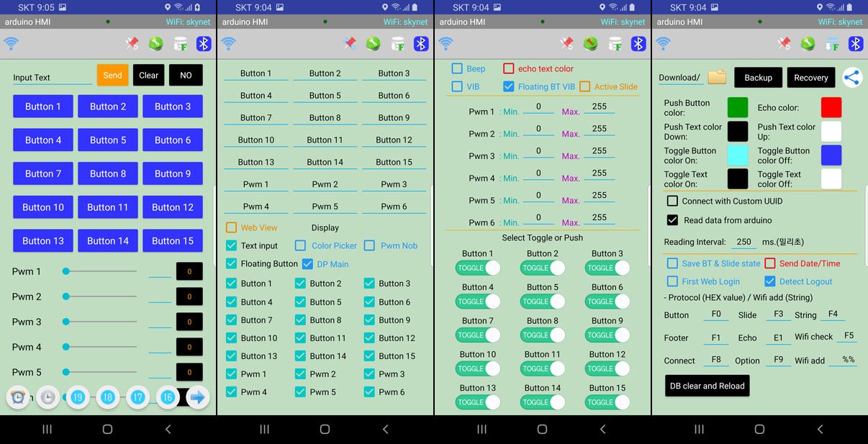Move the Pwm 1 slider handle
868x444 pixels.
(66, 271)
